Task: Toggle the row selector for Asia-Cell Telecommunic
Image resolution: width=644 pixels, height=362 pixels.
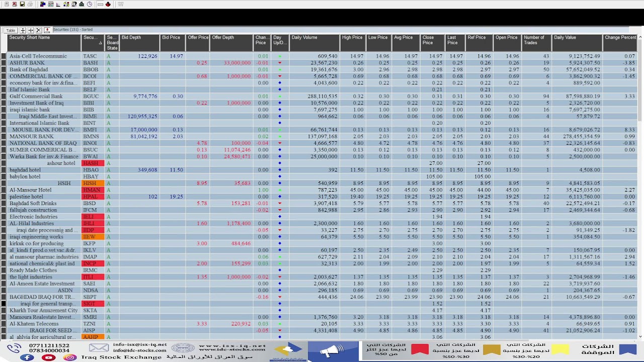Action: click(x=4, y=56)
